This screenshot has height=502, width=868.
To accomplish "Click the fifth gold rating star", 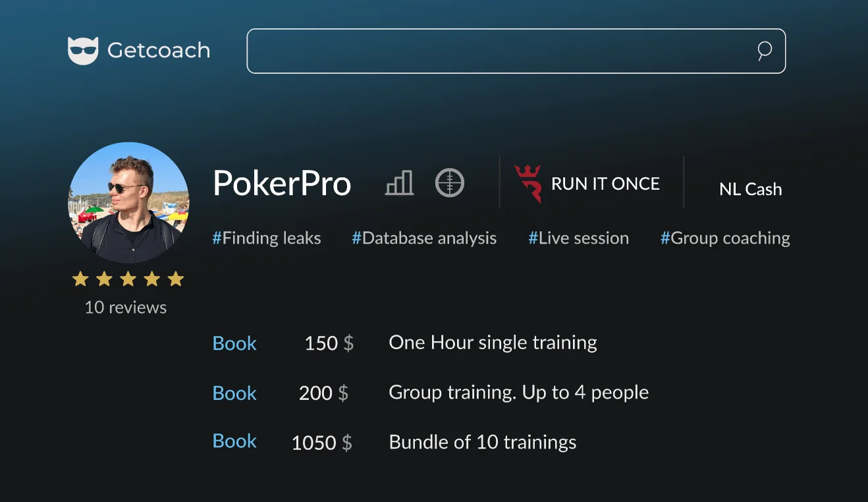I will pos(175,279).
